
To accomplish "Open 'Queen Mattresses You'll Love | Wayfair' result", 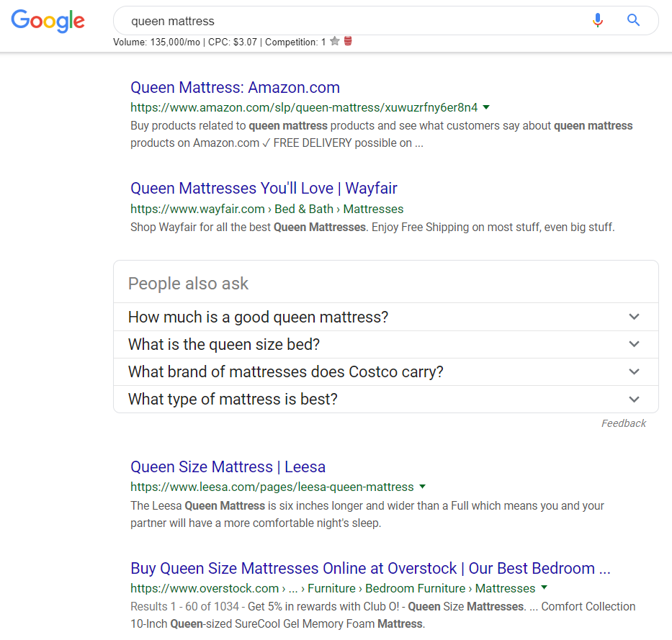I will (x=264, y=188).
